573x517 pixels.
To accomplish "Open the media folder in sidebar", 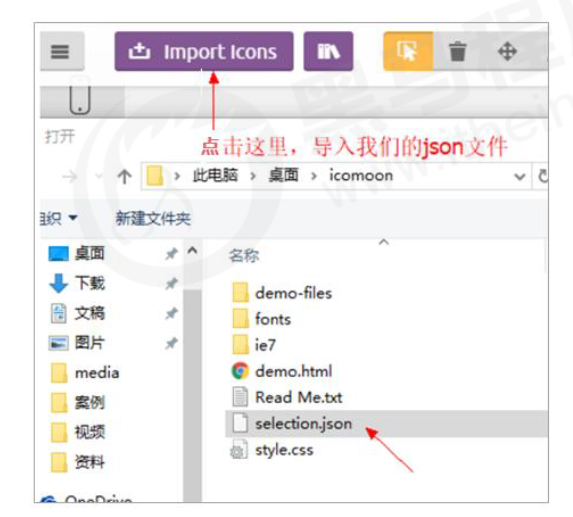I will click(x=97, y=373).
